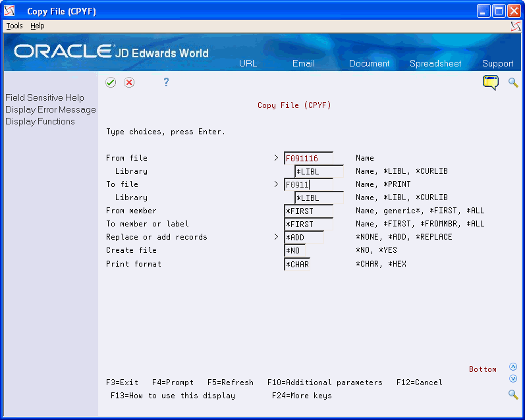The height and width of the screenshot is (420, 525).
Task: Click the To member or label field
Action: pos(308,224)
